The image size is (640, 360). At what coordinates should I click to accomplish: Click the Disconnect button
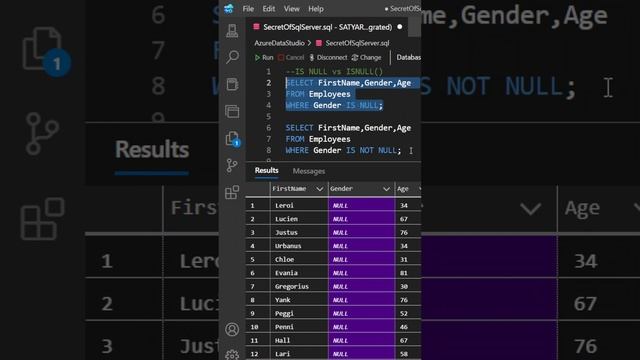click(328, 58)
